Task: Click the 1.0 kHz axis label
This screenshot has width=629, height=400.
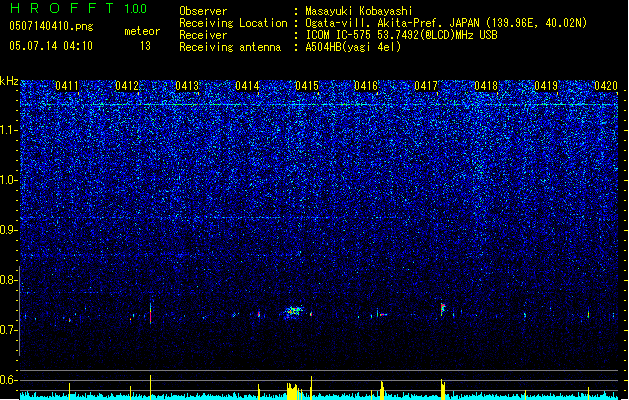Action: [x=8, y=180]
